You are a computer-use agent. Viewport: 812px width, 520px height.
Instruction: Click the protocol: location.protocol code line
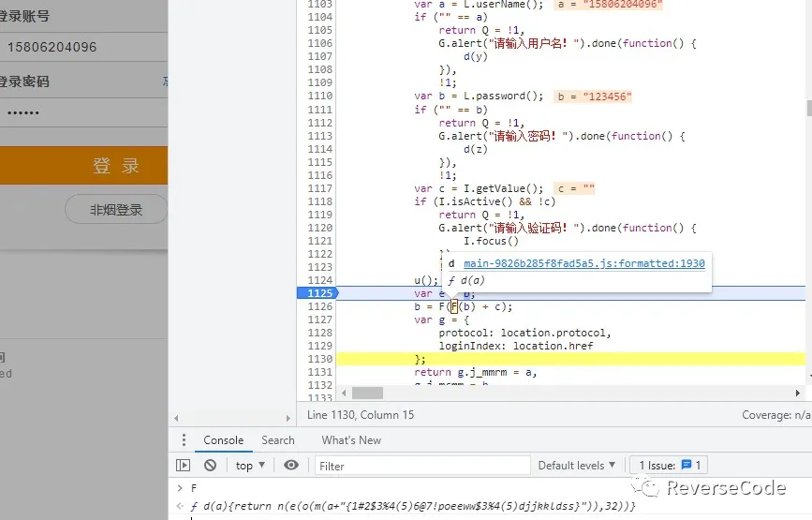(525, 333)
